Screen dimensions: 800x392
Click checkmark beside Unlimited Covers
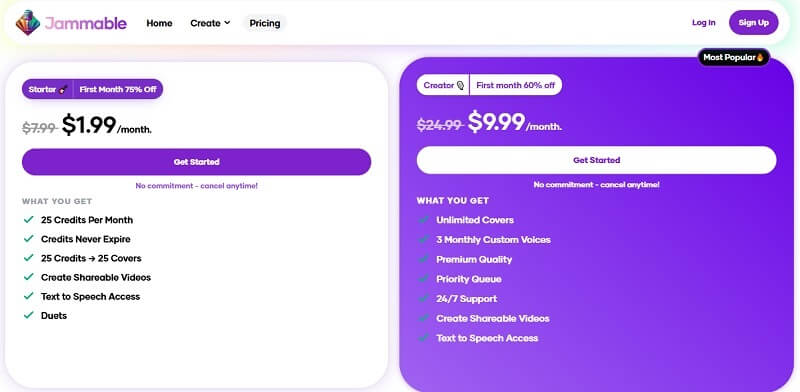[x=423, y=220]
